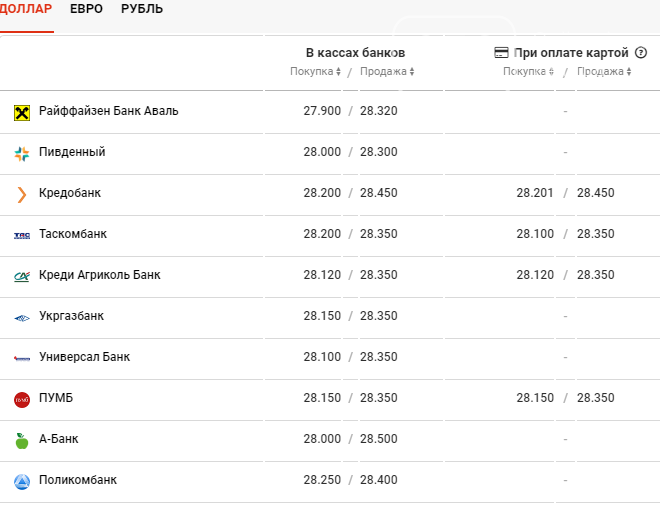The image size is (660, 506).
Task: Sort by Покупка under При оплате картой
Action: tap(530, 72)
